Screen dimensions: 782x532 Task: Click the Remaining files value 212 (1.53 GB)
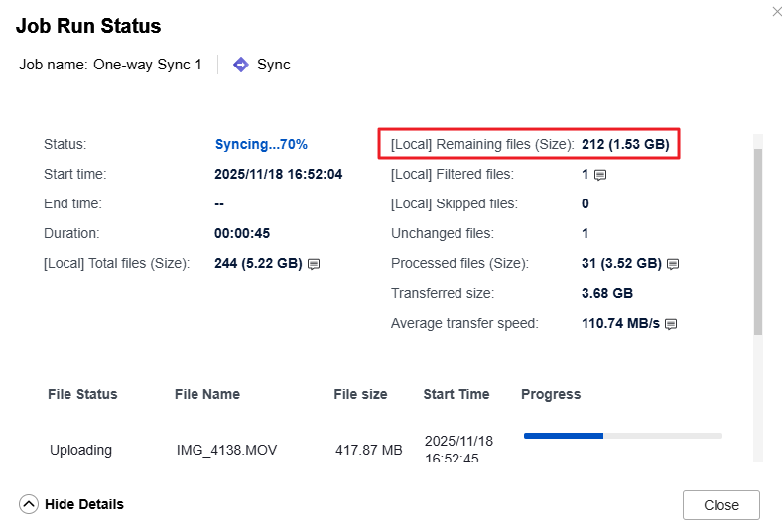625,144
